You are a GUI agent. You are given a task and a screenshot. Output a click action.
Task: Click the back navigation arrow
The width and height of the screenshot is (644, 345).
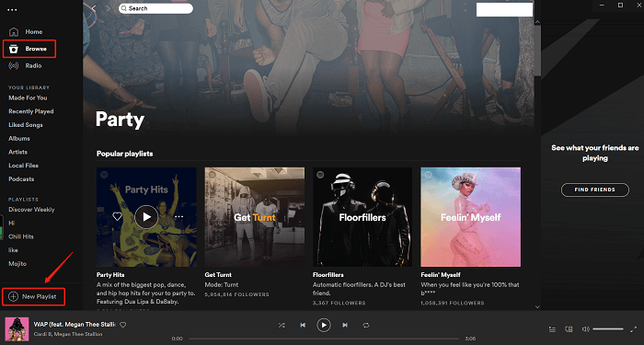click(x=94, y=8)
